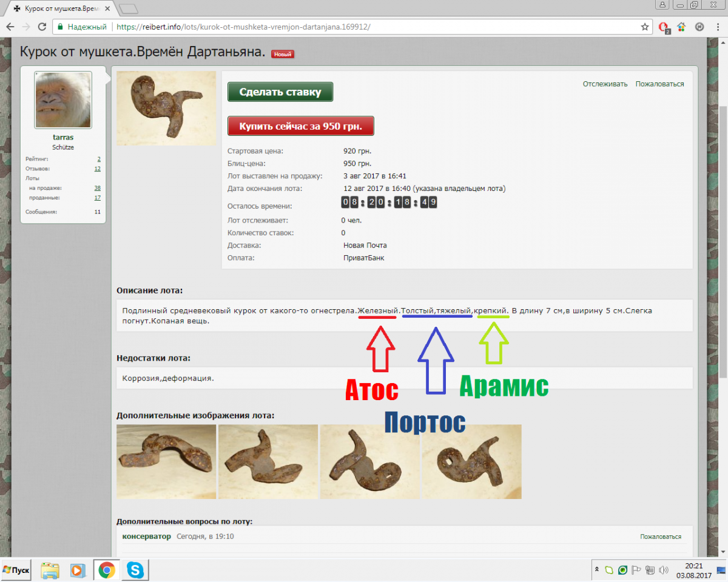Click the Chrome taskbar icon
728x582 pixels.
coord(107,570)
